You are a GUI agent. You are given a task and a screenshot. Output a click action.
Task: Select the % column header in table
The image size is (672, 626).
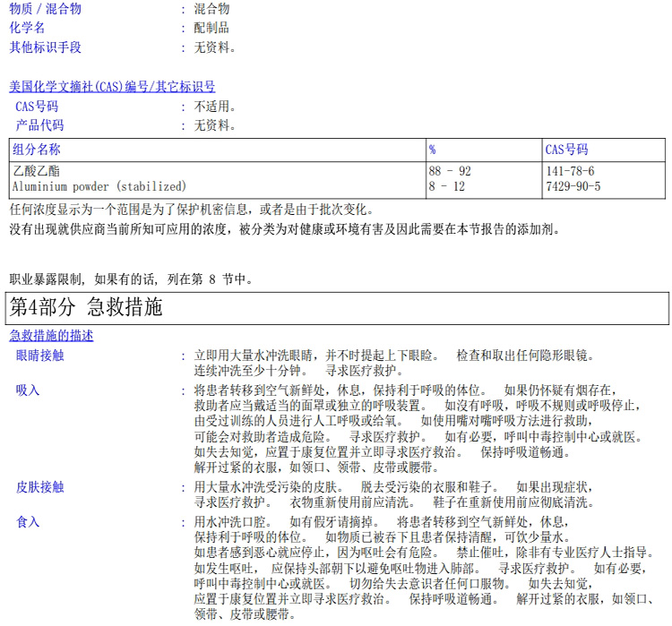[432, 150]
